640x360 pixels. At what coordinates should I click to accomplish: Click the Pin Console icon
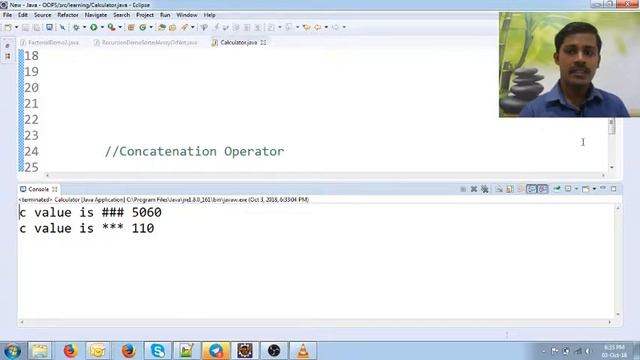(x=557, y=189)
